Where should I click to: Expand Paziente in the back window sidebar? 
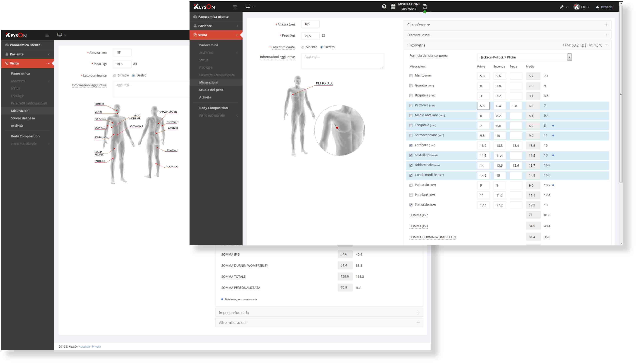(x=28, y=54)
